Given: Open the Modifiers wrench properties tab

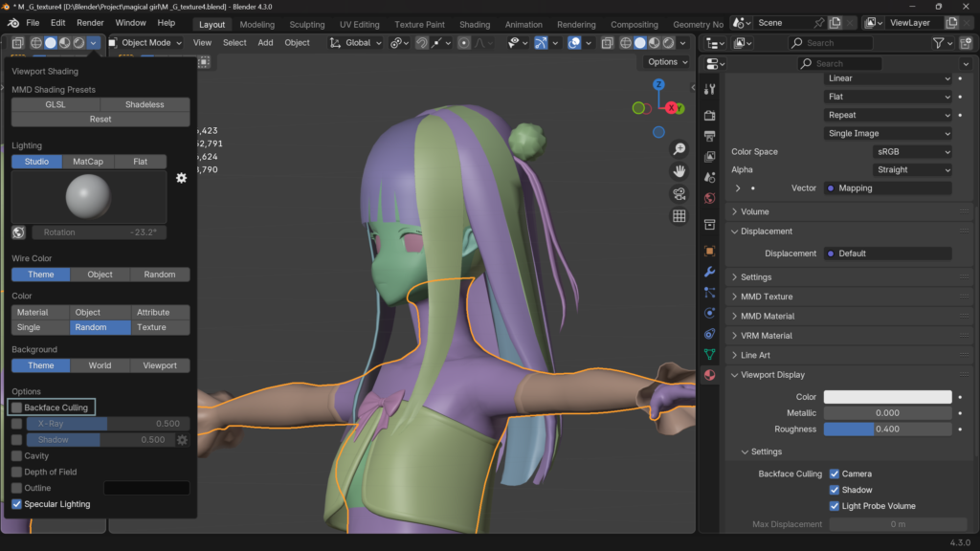Looking at the screenshot, I should [x=709, y=272].
